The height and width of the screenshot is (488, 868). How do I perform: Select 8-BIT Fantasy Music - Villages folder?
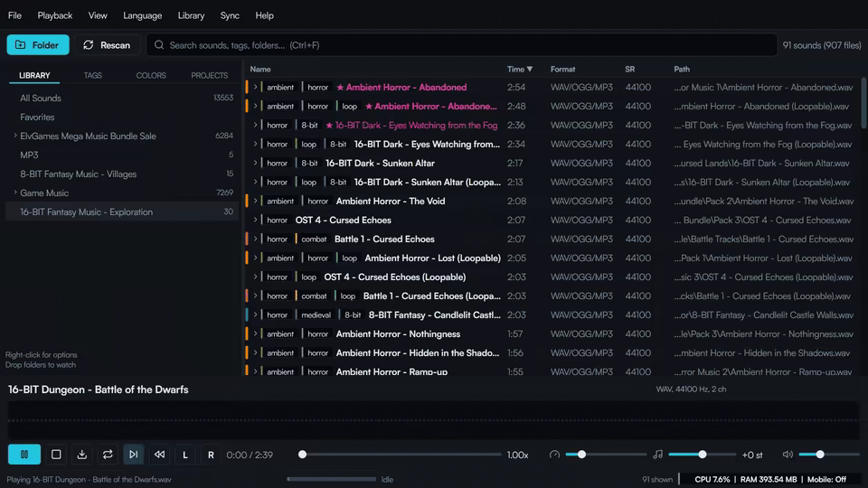[122, 174]
